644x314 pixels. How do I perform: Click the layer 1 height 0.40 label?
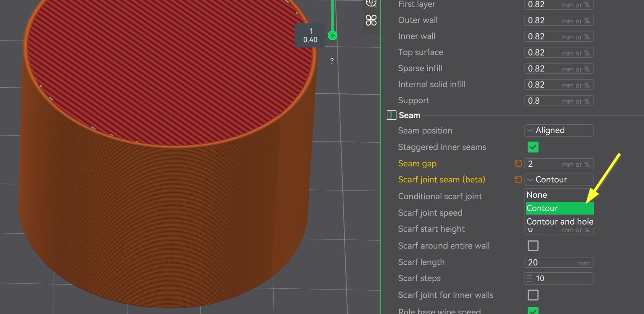(x=310, y=36)
